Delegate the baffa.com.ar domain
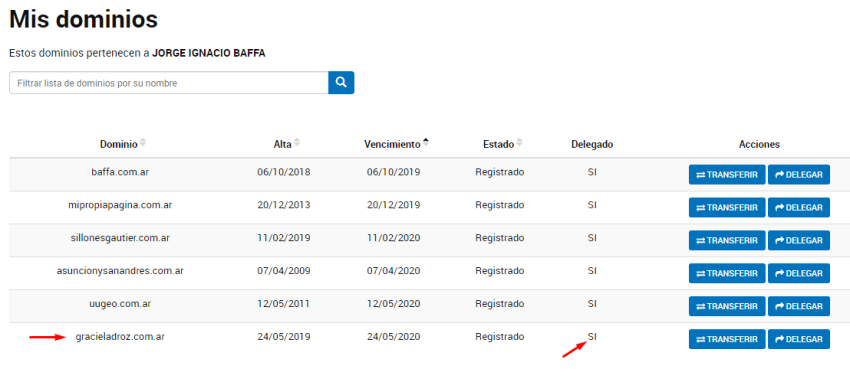The width and height of the screenshot is (850, 369). click(799, 175)
